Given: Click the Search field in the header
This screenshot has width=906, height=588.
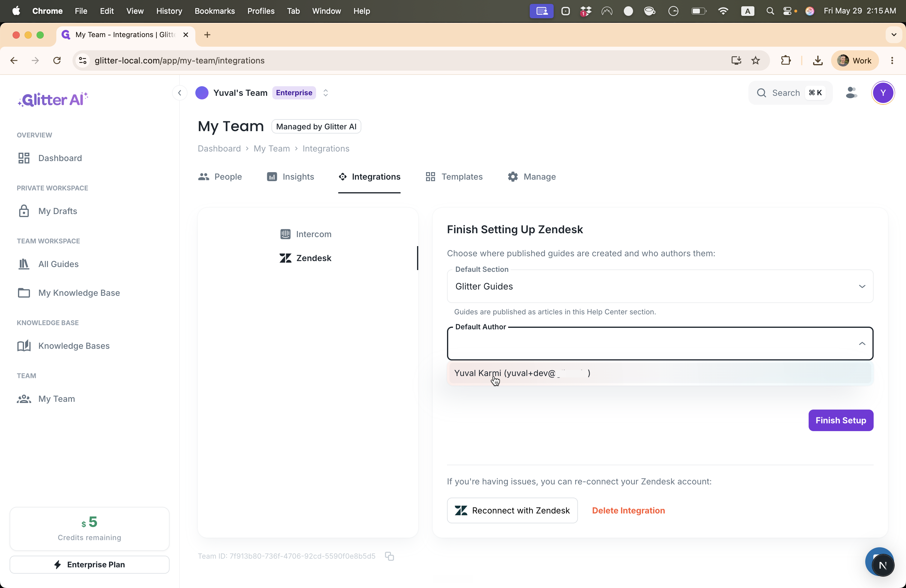Looking at the screenshot, I should coord(790,93).
